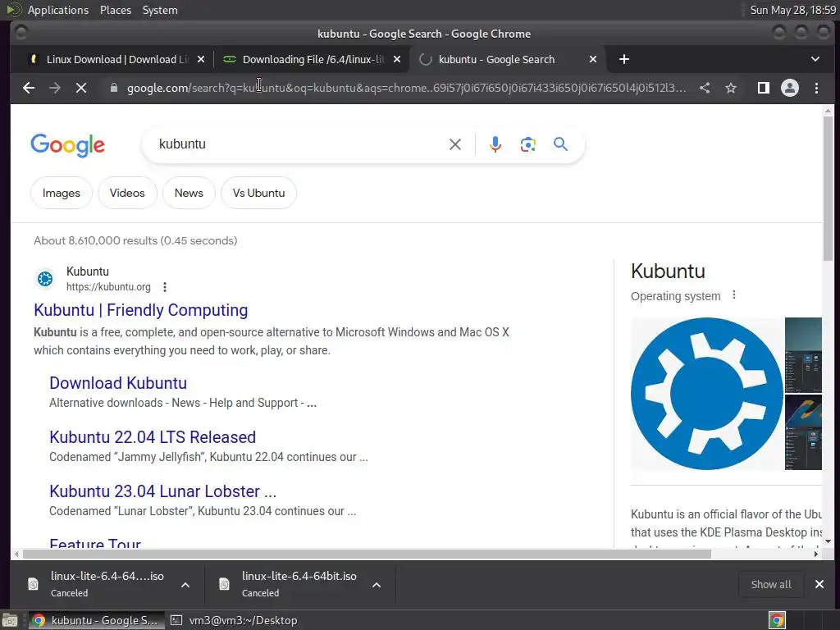Start voice search with microphone
Screen dimensions: 840x630
[495, 144]
